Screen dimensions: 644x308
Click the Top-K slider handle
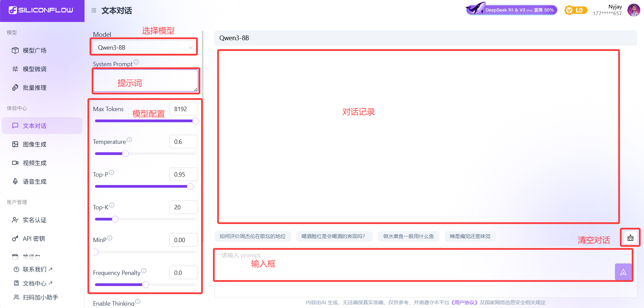point(115,219)
